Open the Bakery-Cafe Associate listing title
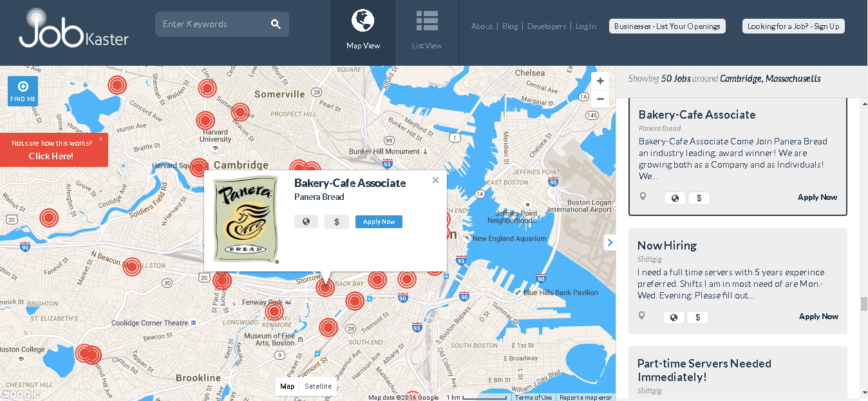 [697, 115]
